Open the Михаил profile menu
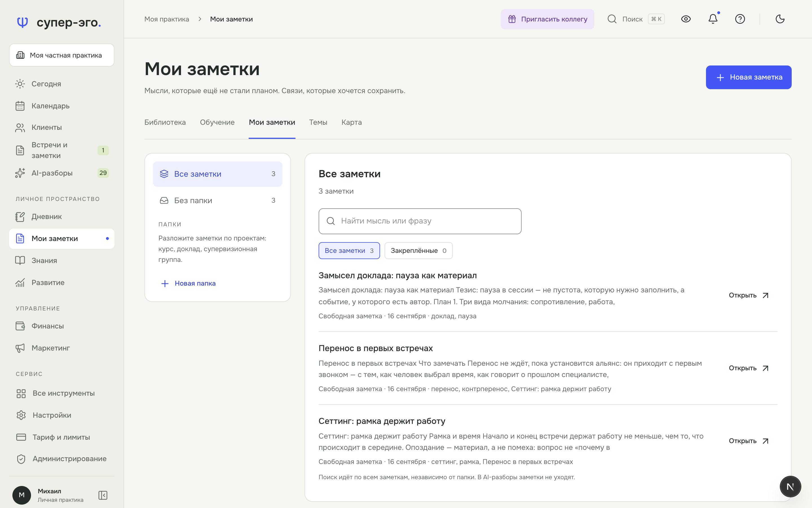The width and height of the screenshot is (812, 508). 48,495
